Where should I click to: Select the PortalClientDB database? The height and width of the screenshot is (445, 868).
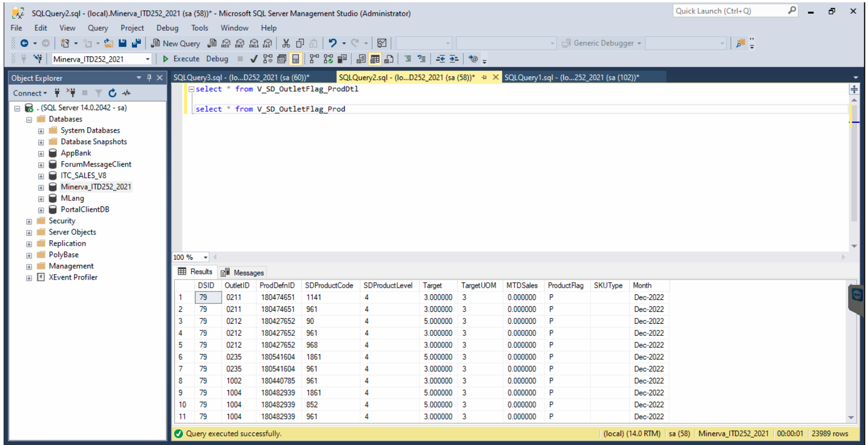tap(85, 209)
